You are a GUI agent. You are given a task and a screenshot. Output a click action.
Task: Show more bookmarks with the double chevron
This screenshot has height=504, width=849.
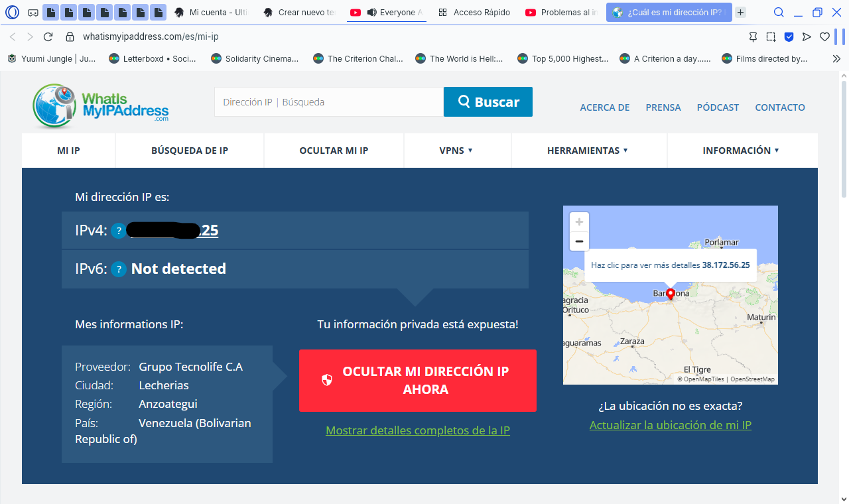(x=836, y=58)
